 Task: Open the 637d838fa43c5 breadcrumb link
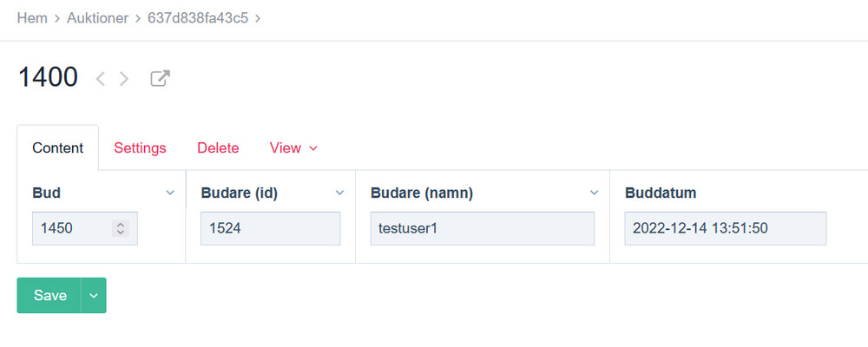click(195, 18)
